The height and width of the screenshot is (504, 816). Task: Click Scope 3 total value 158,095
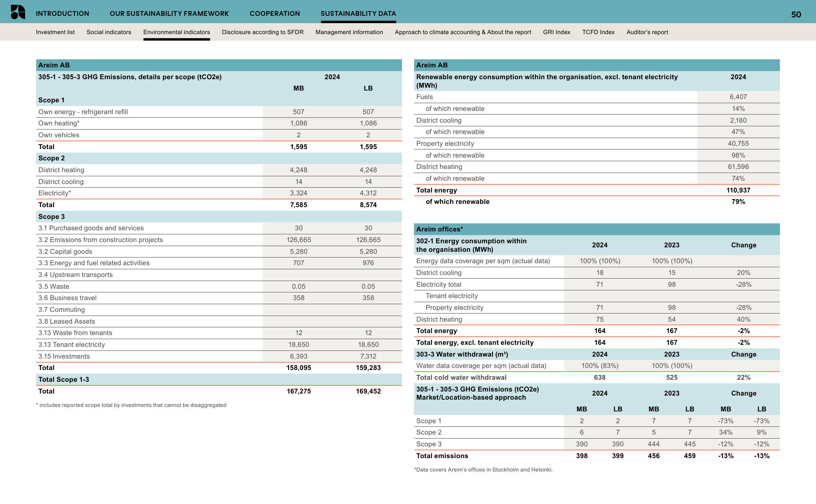point(299,368)
